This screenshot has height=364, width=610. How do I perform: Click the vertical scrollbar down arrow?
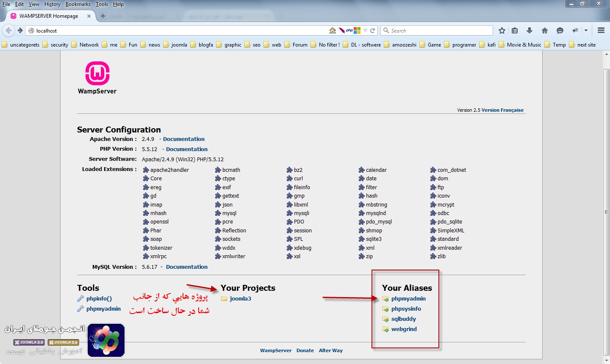pos(606,360)
